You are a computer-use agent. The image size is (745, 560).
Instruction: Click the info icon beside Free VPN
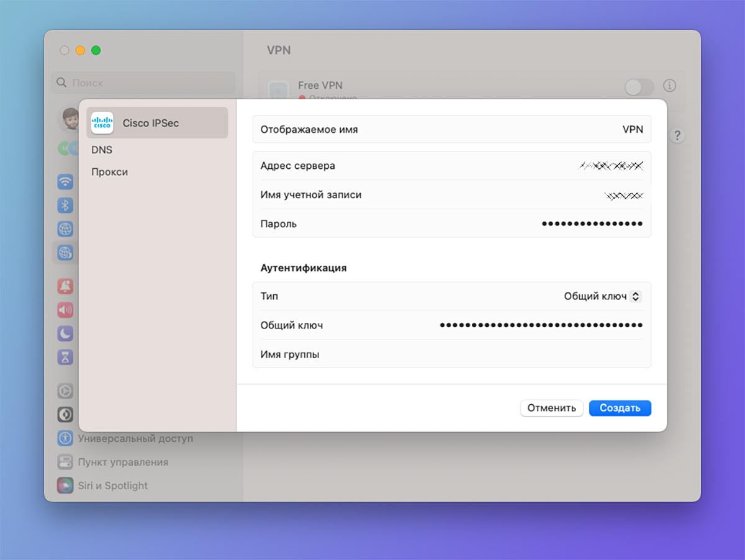pos(669,86)
